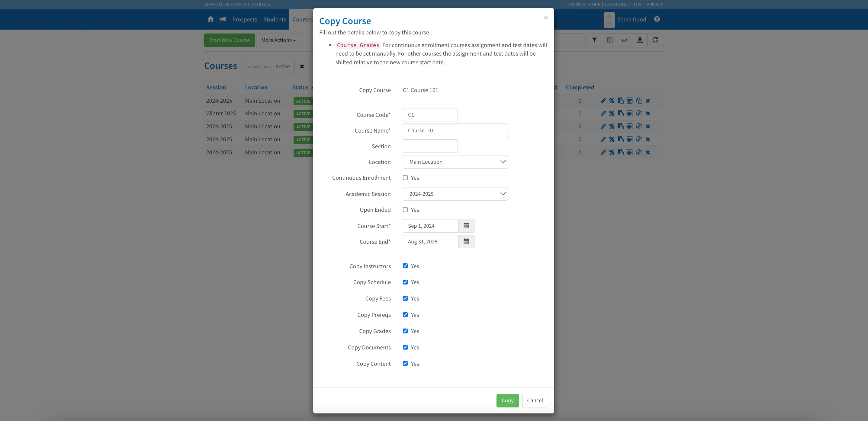Open Prospects in navigation bar

(x=245, y=20)
